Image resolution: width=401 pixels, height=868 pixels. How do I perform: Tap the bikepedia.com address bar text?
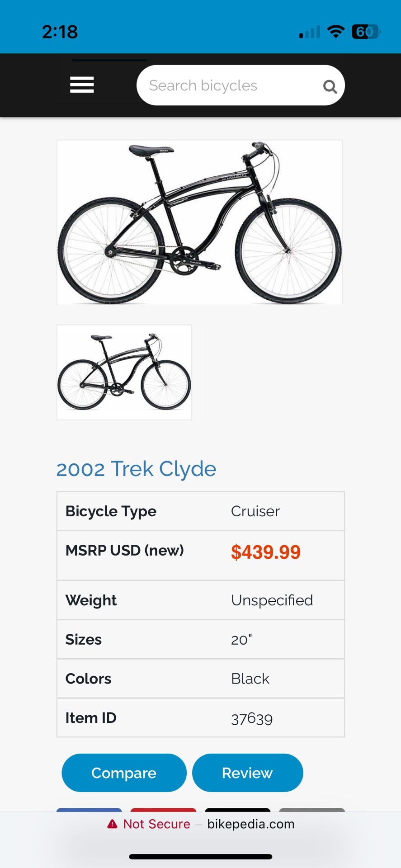(251, 824)
